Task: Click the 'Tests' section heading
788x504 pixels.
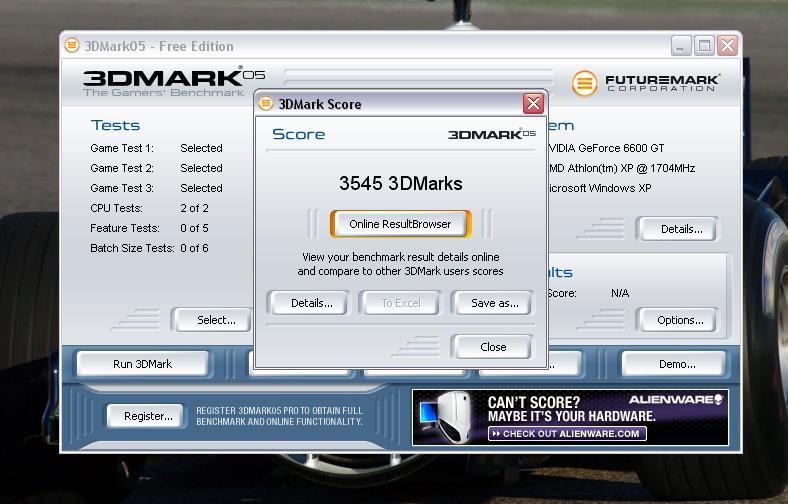Action: 116,125
